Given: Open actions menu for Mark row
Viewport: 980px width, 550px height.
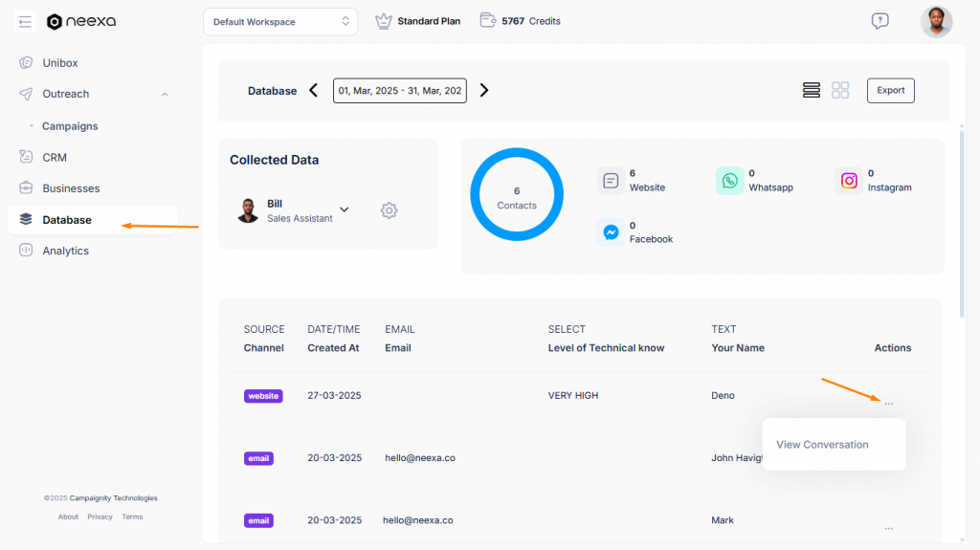Looking at the screenshot, I should pyautogui.click(x=889, y=529).
